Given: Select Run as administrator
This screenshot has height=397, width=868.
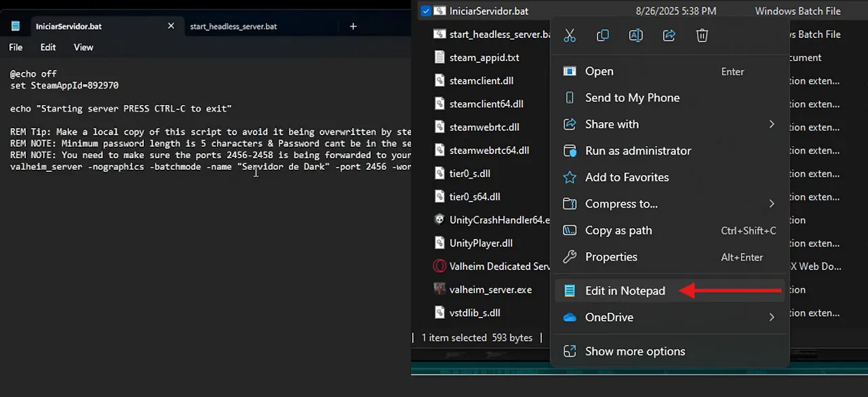Looking at the screenshot, I should pyautogui.click(x=637, y=151).
